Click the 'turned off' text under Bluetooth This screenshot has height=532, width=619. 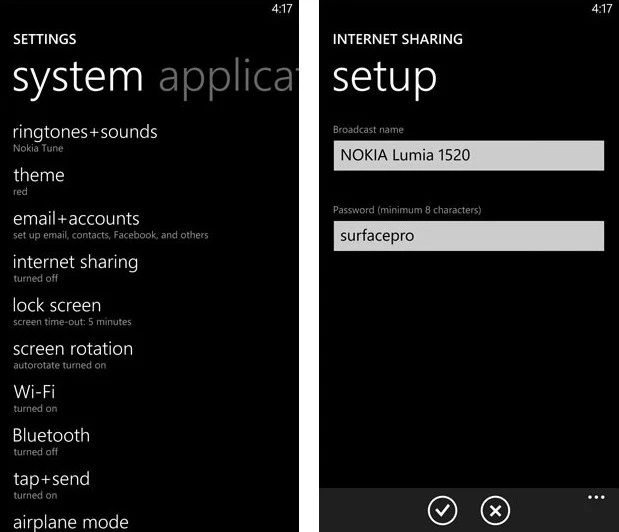[36, 452]
